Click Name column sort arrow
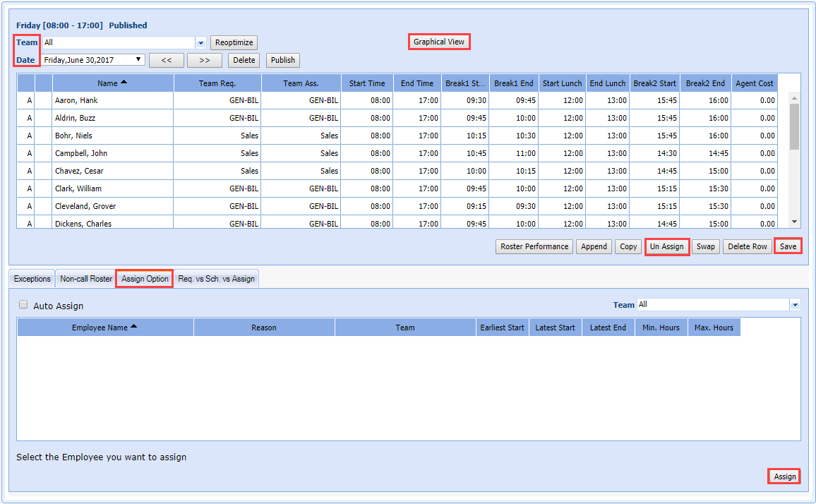Screen dimensions: 816x504 click(124, 83)
